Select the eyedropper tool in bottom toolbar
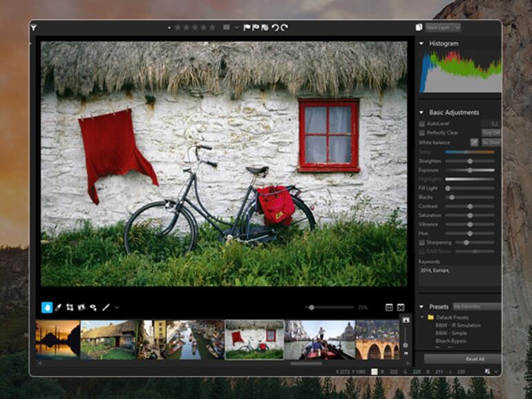The image size is (532, 399). click(x=58, y=307)
